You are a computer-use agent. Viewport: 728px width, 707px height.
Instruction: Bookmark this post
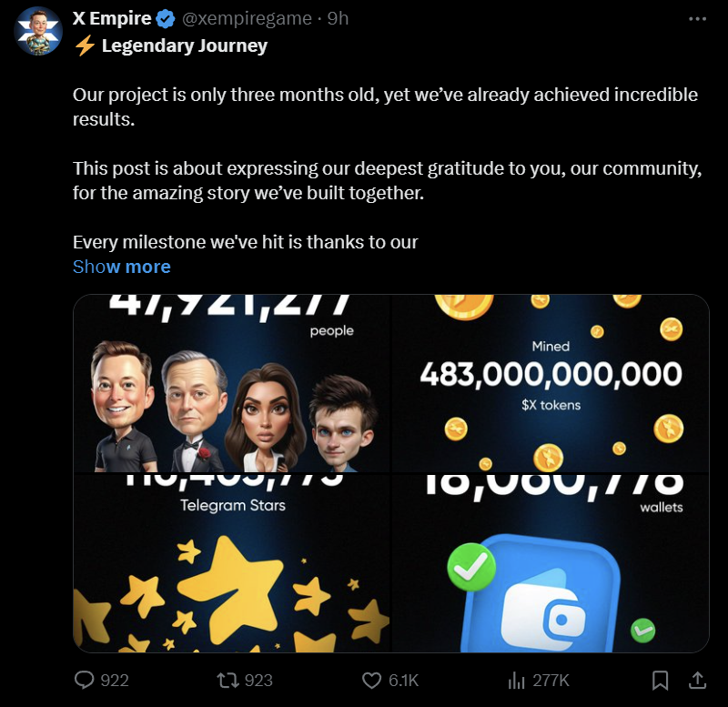click(x=661, y=681)
